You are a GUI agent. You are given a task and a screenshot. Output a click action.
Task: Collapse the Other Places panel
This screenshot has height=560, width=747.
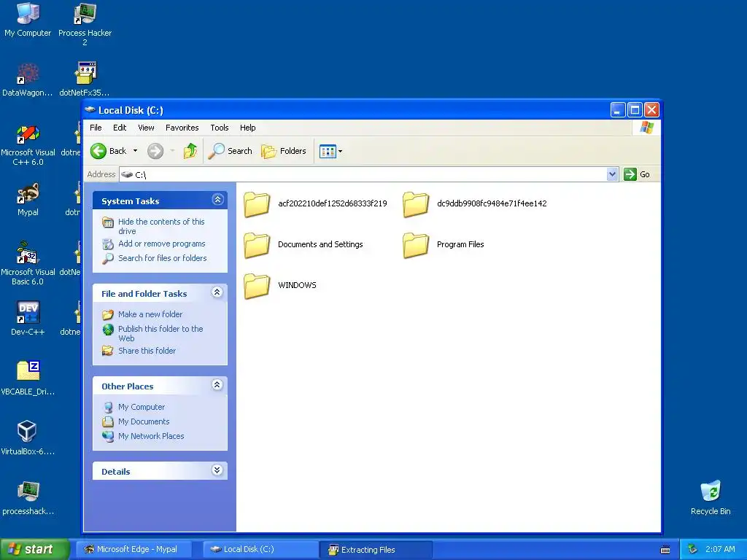[217, 385]
